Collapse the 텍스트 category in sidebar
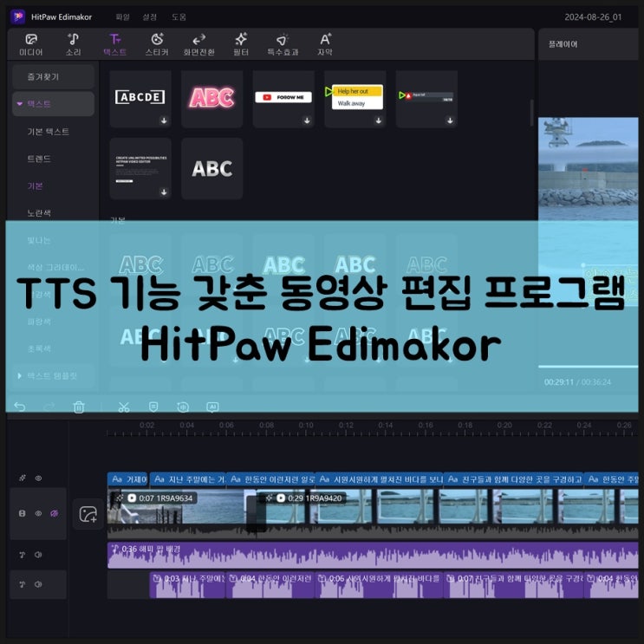The image size is (644, 644). pyautogui.click(x=19, y=104)
